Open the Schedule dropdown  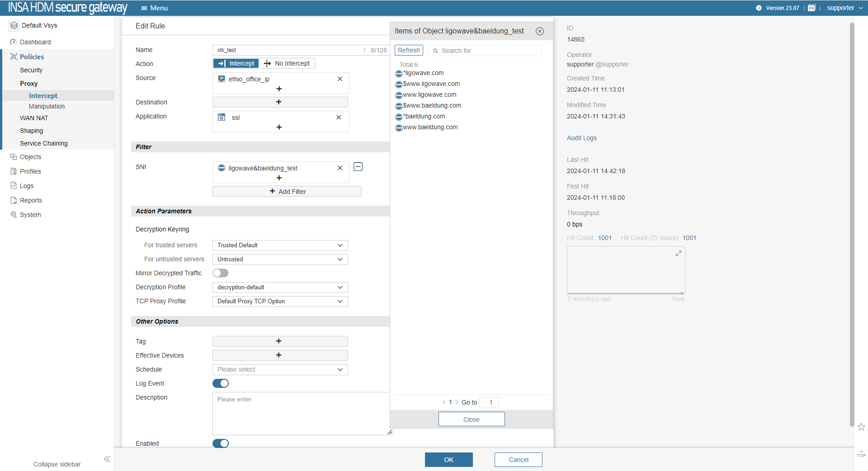[x=280, y=370]
